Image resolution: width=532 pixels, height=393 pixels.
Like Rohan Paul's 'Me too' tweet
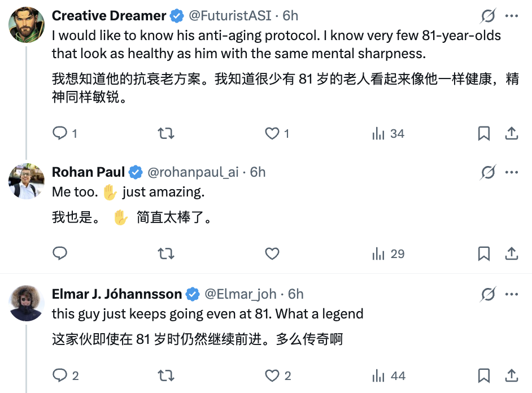point(272,254)
